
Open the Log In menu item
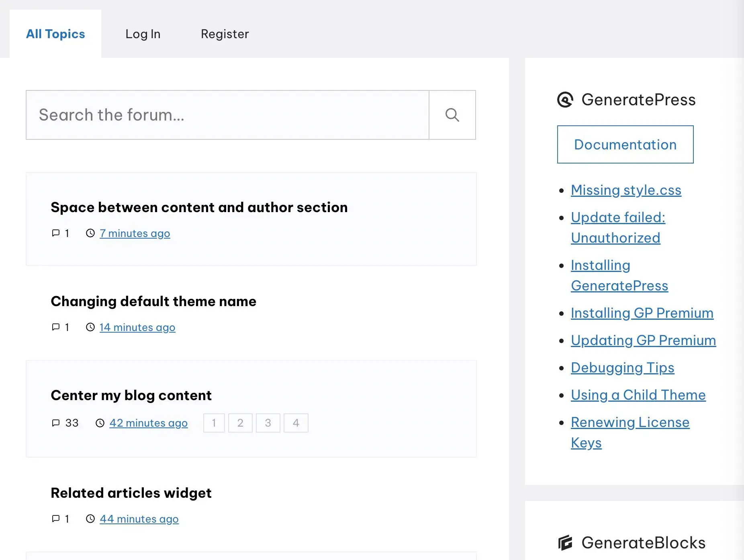pos(143,34)
